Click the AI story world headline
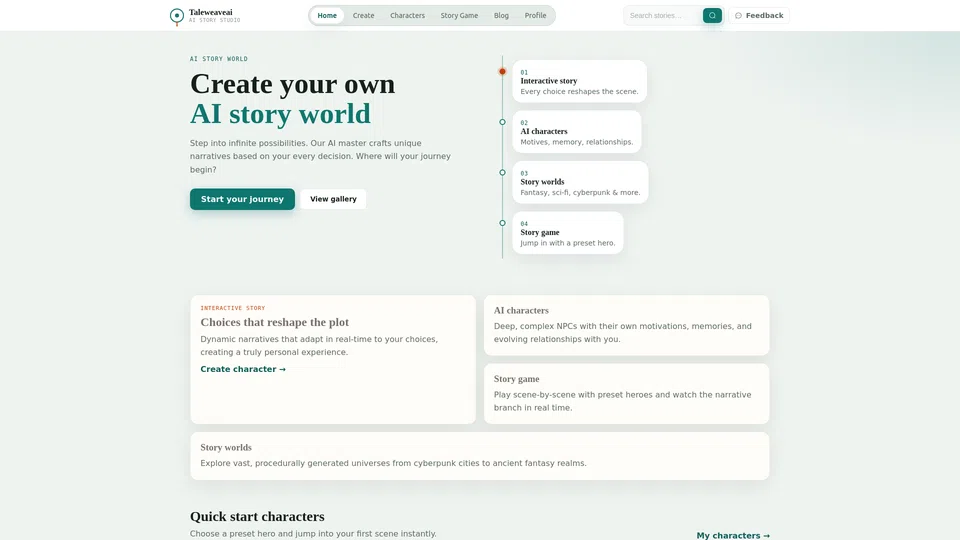960x540 pixels. 280,114
